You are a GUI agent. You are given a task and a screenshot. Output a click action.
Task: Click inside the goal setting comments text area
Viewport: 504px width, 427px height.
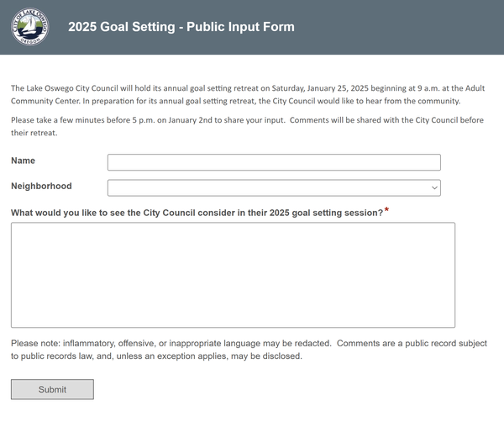pyautogui.click(x=233, y=275)
